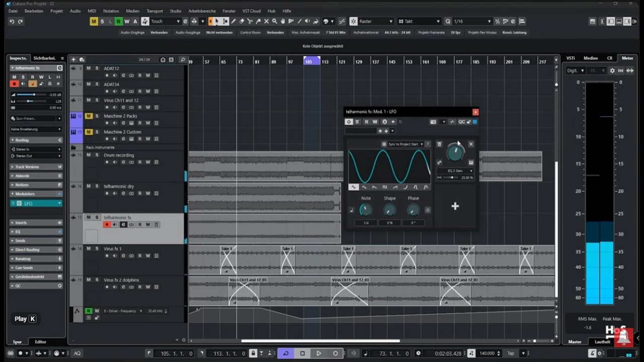
Task: Toggle global Mute M state button
Action: coord(94,21)
